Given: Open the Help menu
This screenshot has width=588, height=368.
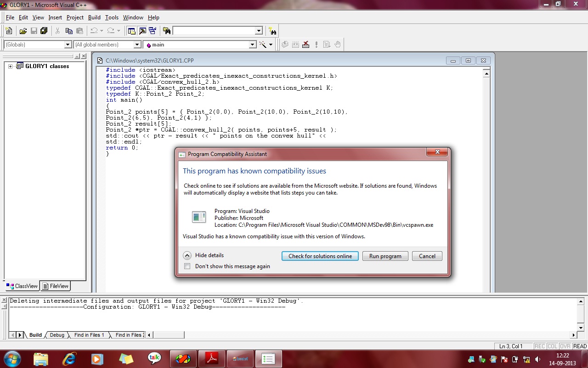Looking at the screenshot, I should click(153, 17).
